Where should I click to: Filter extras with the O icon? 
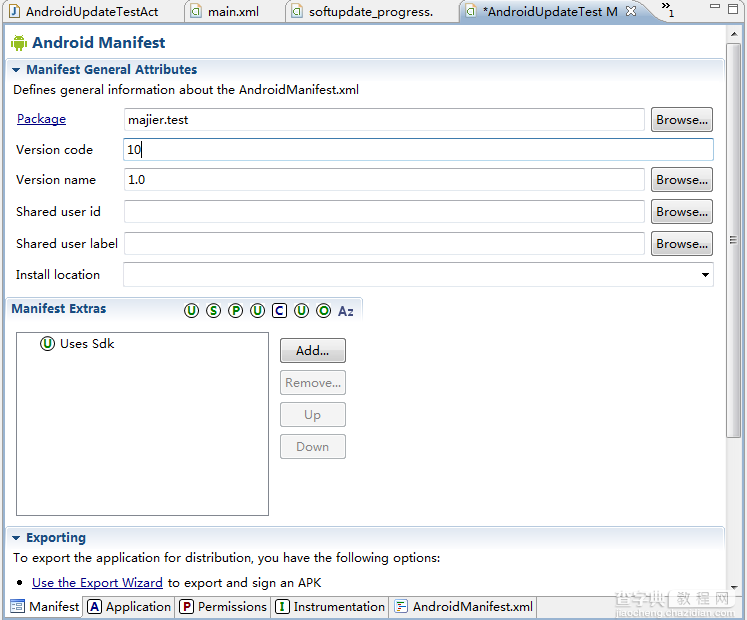pos(323,311)
